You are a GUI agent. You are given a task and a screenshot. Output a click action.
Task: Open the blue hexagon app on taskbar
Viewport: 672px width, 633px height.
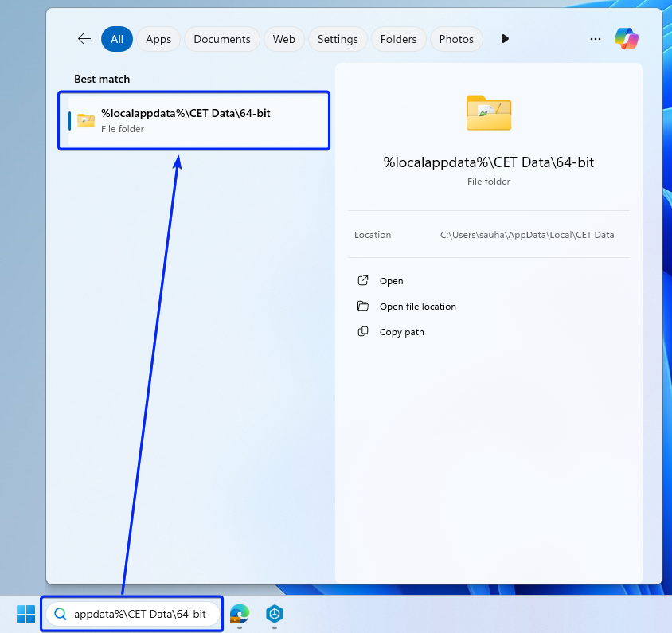pos(274,614)
